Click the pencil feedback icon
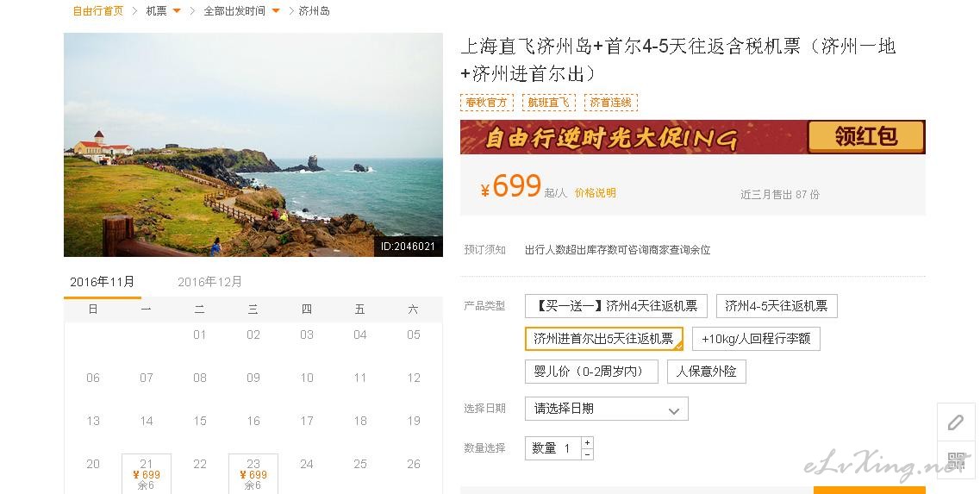 (x=956, y=422)
